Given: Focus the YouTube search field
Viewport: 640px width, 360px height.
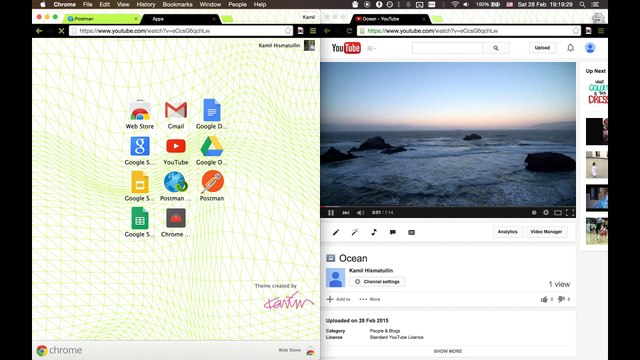Looking at the screenshot, I should tap(447, 48).
